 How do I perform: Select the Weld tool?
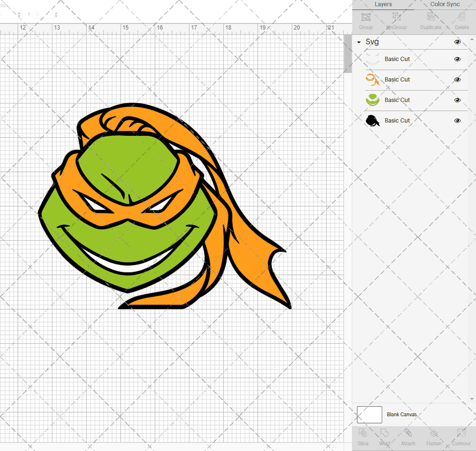pos(385,438)
